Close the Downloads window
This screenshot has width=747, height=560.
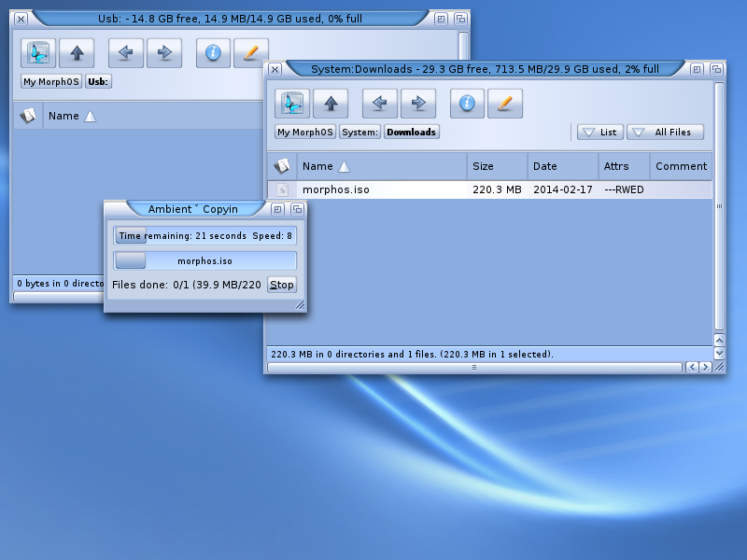(x=275, y=69)
